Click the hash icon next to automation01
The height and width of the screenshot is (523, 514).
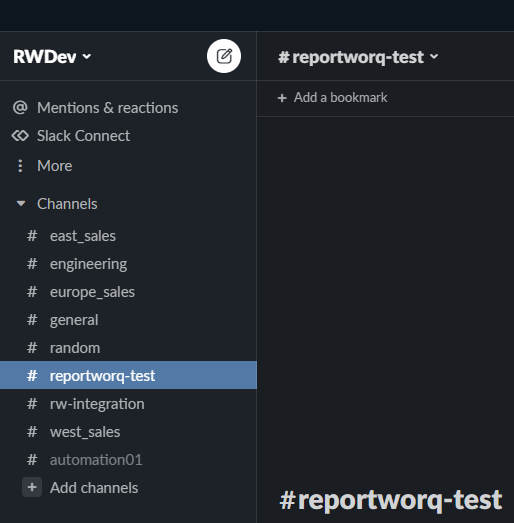(x=32, y=460)
